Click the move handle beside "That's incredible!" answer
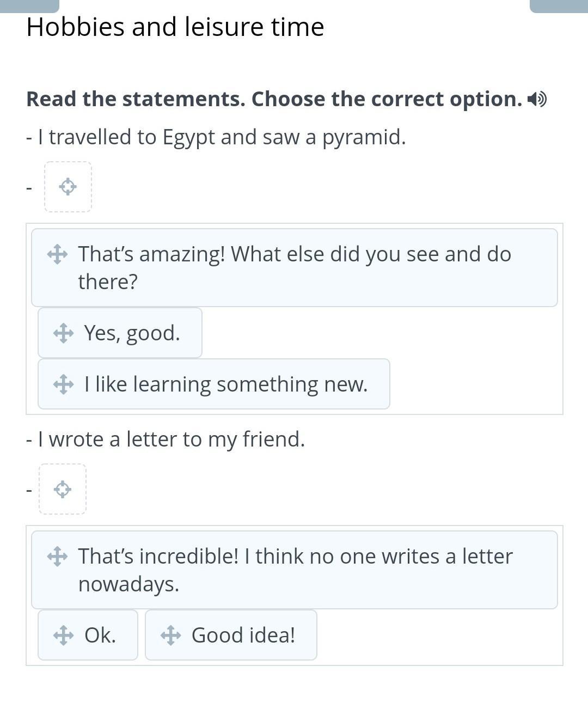This screenshot has height=721, width=588. click(x=57, y=557)
